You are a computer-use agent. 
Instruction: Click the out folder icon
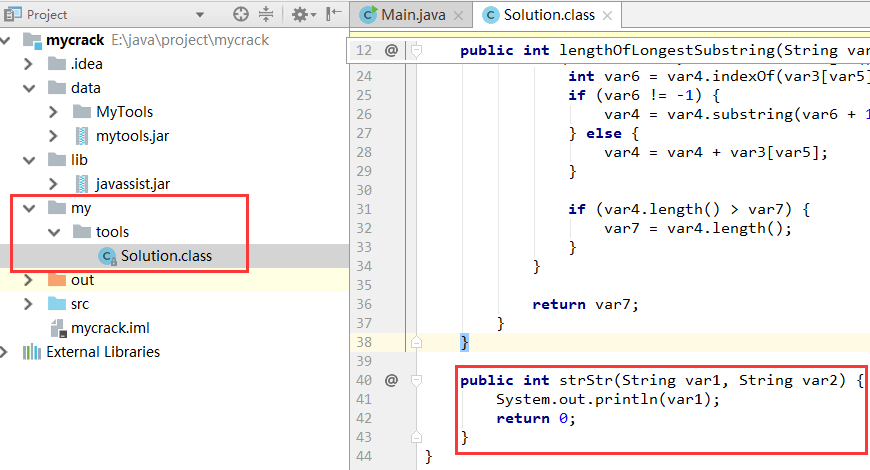[57, 280]
